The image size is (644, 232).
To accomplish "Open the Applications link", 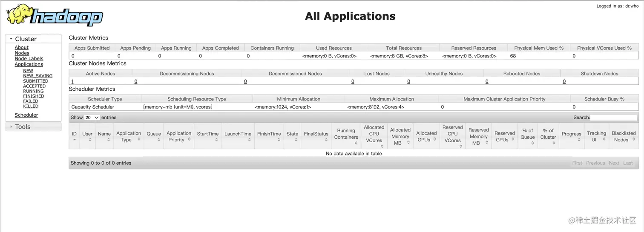I will click(x=29, y=64).
